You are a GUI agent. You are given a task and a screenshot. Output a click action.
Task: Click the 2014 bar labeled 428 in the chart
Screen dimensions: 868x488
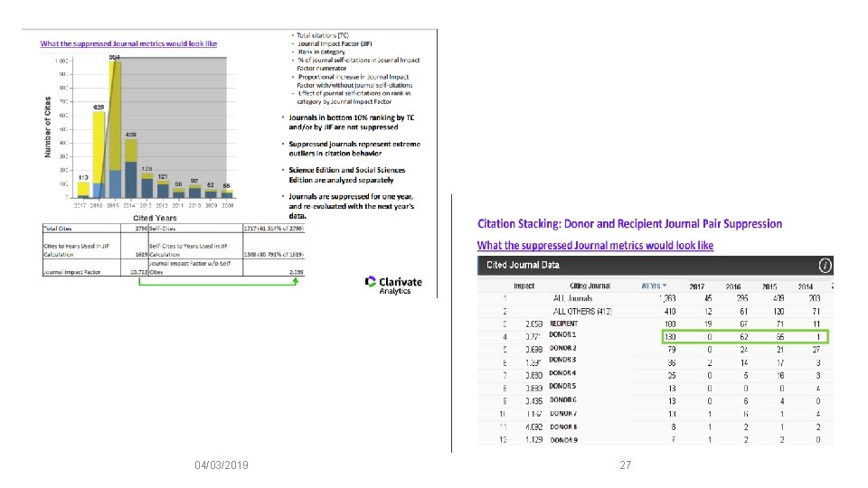[130, 168]
